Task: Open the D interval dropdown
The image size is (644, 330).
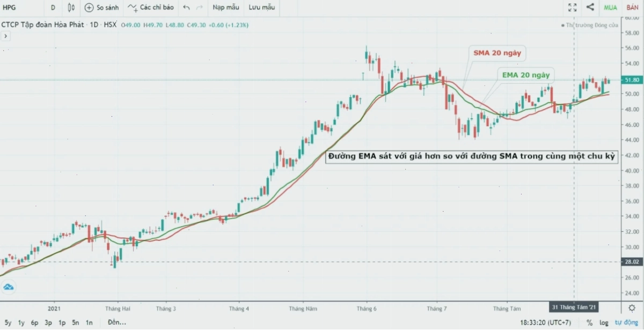Action: click(x=53, y=8)
